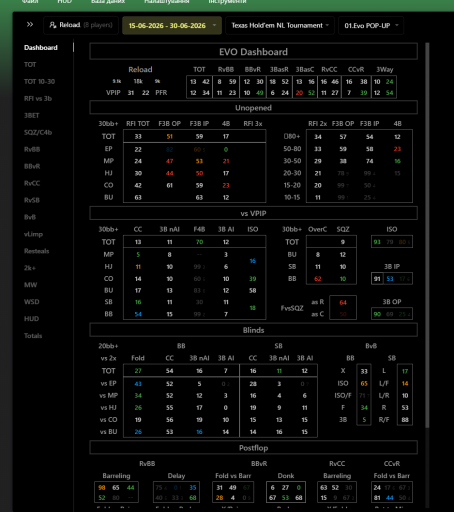The height and width of the screenshot is (512, 454).
Task: Switch to the TOT 10-30 sidebar tab
Action: coord(39,82)
